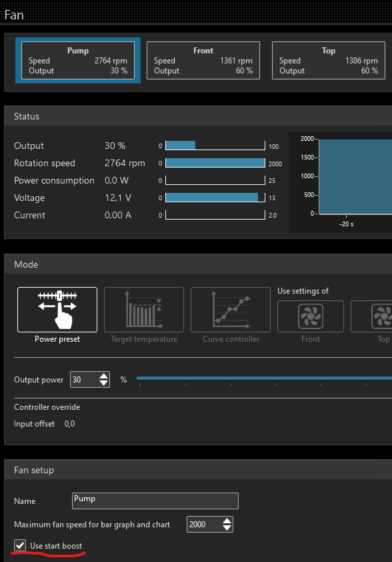Image resolution: width=392 pixels, height=562 pixels.
Task: Choose the Target temperature mode icon
Action: (144, 310)
